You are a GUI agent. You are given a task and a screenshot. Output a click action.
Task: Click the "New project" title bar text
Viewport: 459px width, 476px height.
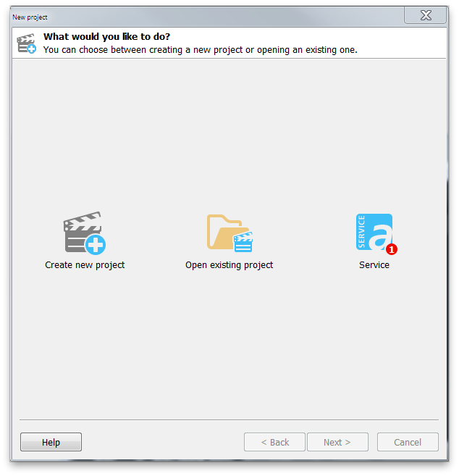[x=30, y=17]
